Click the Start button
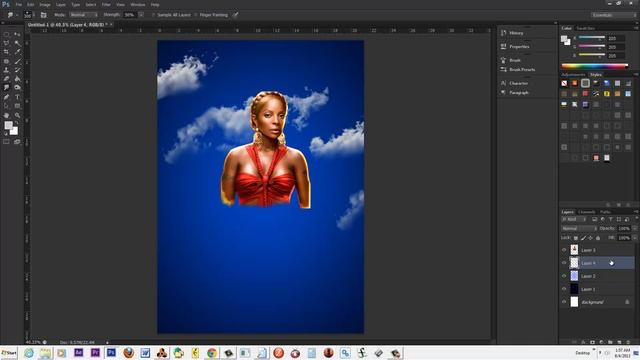640x360 pixels. tap(9, 353)
